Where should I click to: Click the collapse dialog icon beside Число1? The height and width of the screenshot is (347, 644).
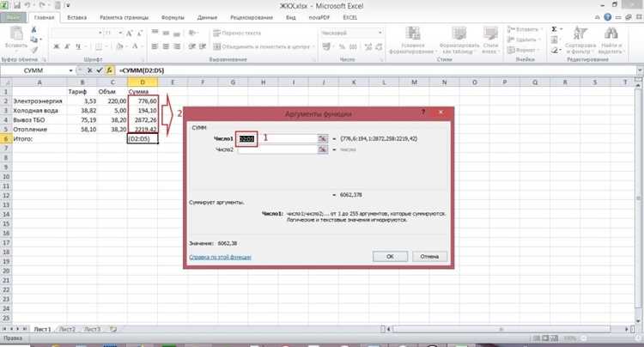point(323,139)
